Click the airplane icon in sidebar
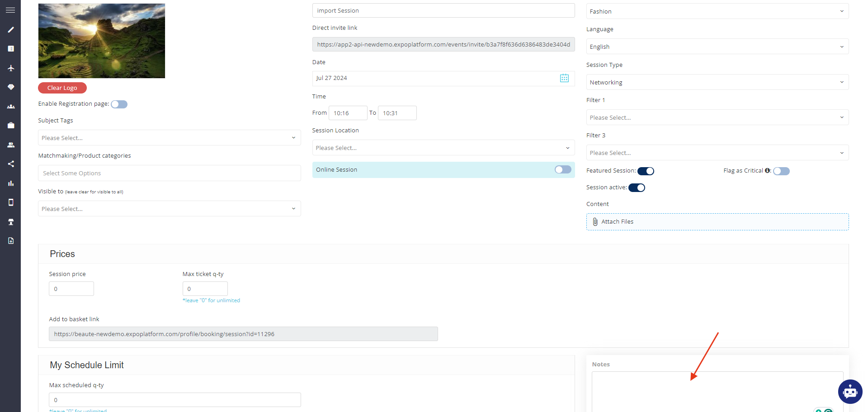The width and height of the screenshot is (868, 412). pos(11,68)
